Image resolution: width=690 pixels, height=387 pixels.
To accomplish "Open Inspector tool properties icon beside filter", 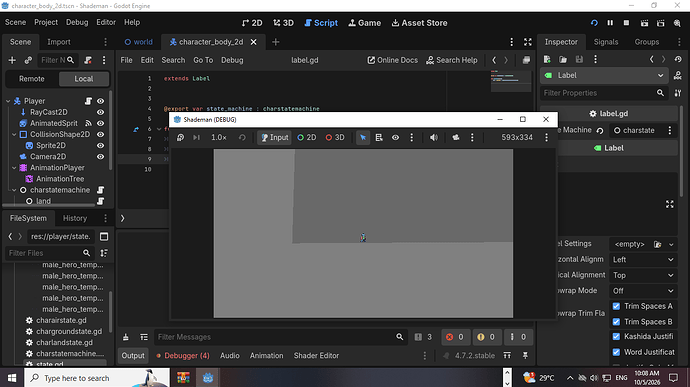I will tap(678, 93).
